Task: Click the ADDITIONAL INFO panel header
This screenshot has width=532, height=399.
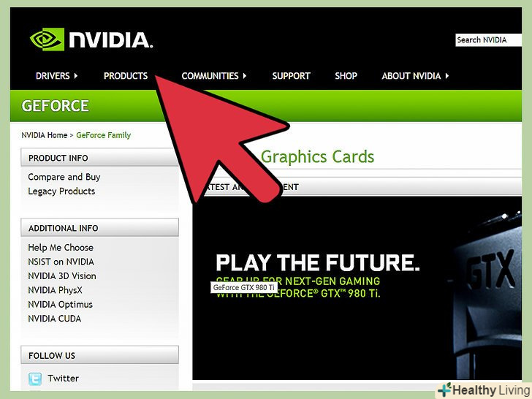Action: click(99, 227)
